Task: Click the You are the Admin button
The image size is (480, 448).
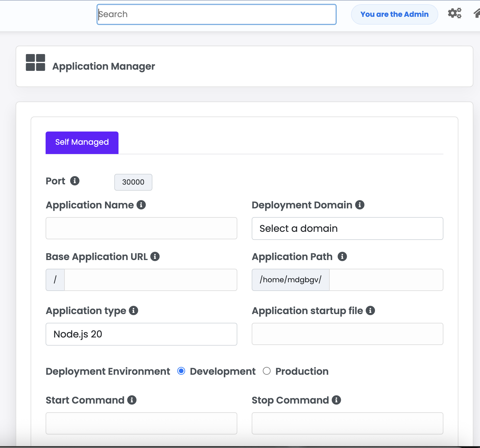Action: 394,14
